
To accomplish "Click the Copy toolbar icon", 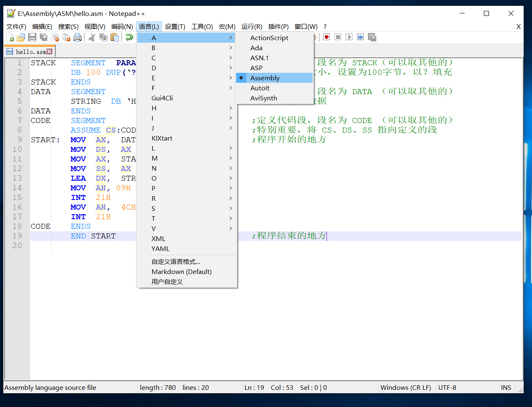I will click(x=103, y=38).
